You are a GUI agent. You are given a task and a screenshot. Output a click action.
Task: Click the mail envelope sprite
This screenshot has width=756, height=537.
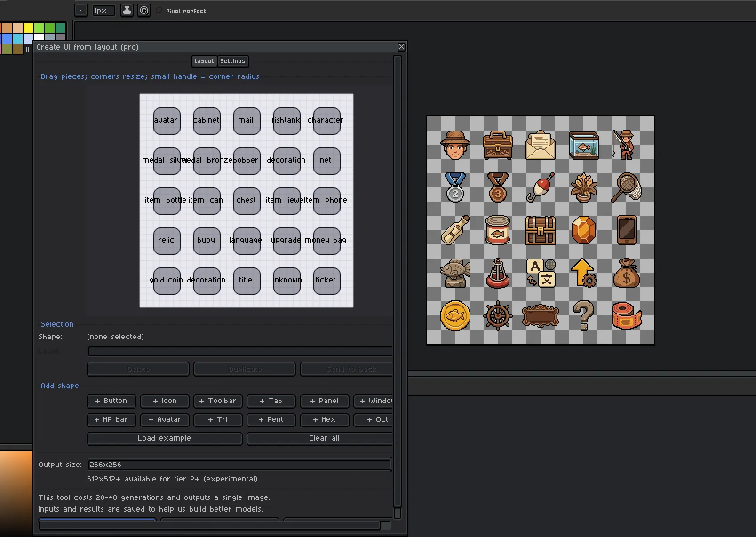[541, 145]
